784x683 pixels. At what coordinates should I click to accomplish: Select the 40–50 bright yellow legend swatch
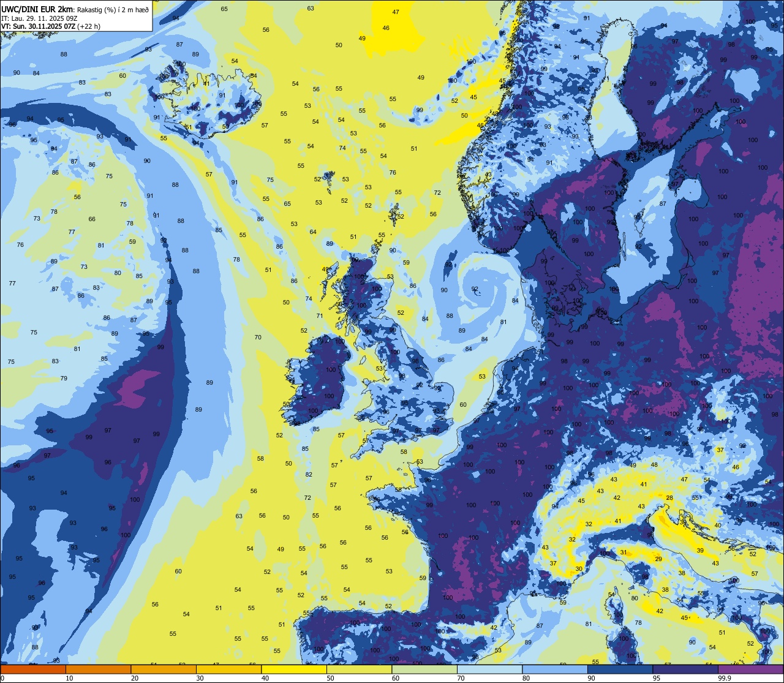click(294, 669)
